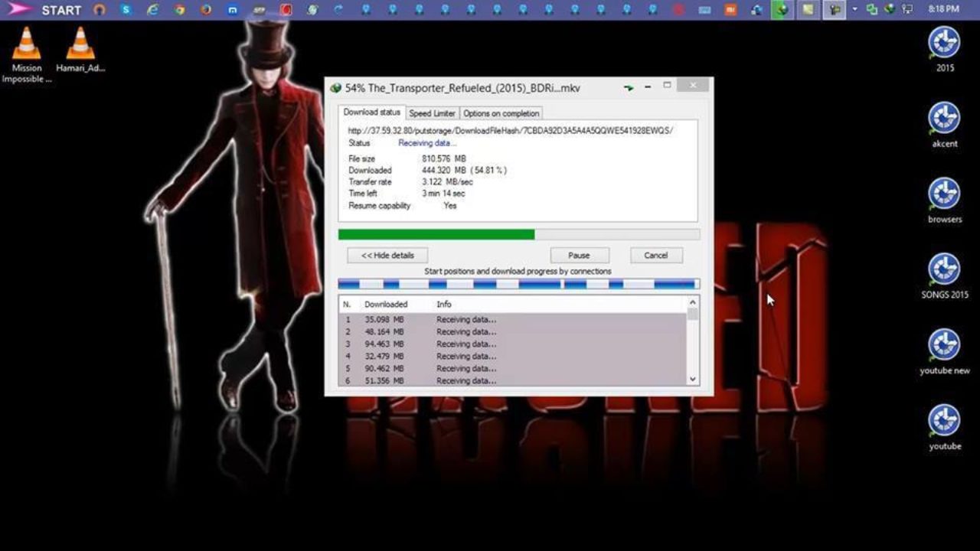Click the green arrow icon in title bar
980x551 pixels.
click(629, 88)
